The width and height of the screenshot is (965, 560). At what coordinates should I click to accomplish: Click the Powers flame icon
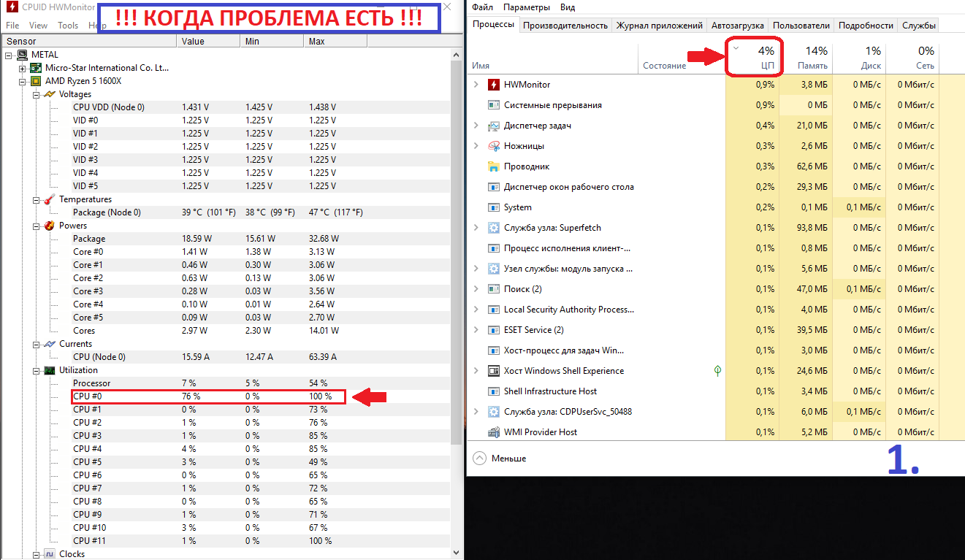[x=50, y=226]
